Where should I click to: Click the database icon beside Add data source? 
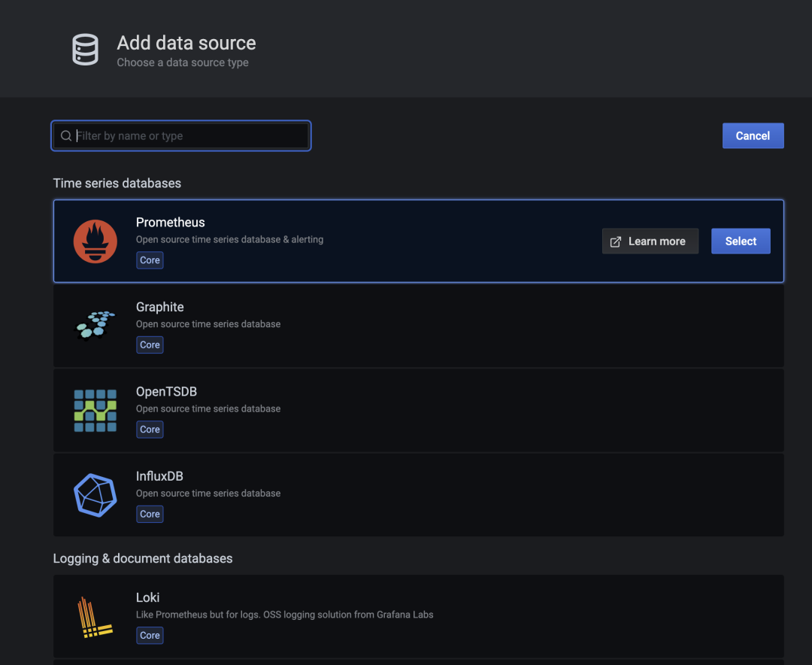click(x=85, y=50)
